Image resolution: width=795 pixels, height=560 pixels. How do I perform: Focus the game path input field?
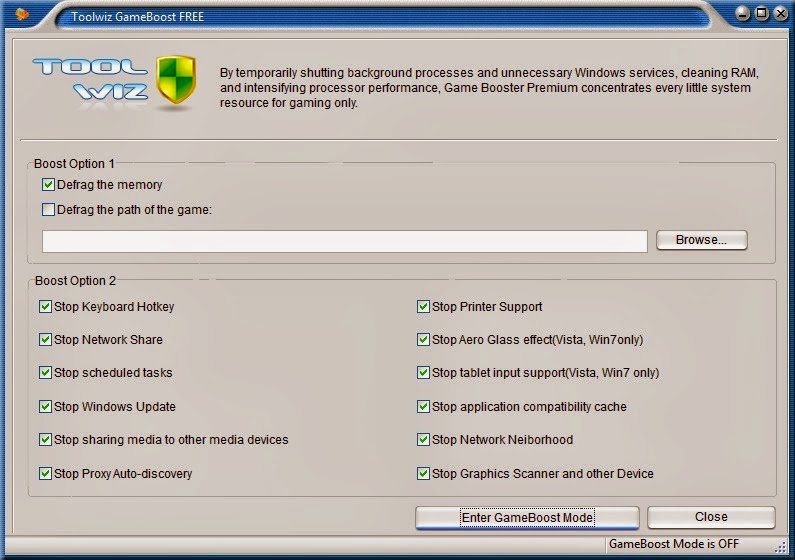[345, 241]
